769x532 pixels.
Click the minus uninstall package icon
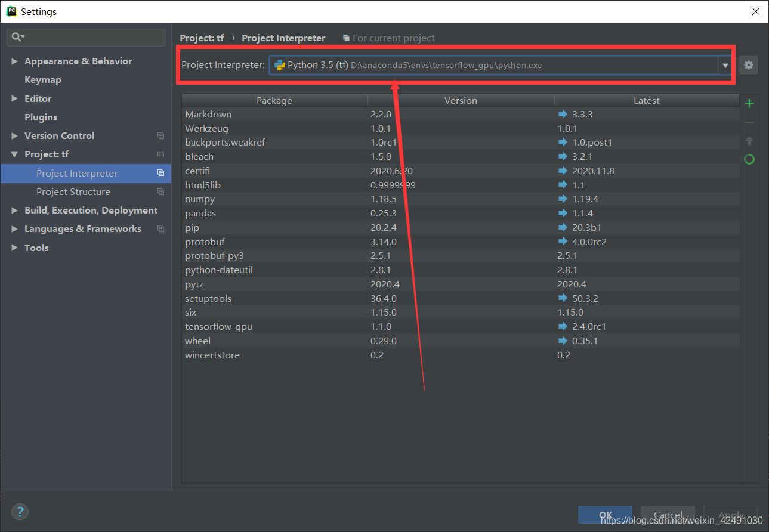[749, 122]
